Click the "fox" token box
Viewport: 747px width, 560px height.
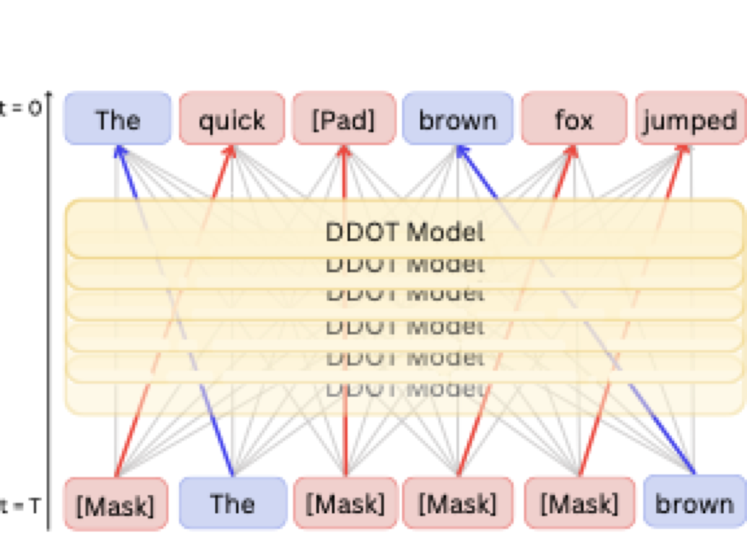pos(574,119)
